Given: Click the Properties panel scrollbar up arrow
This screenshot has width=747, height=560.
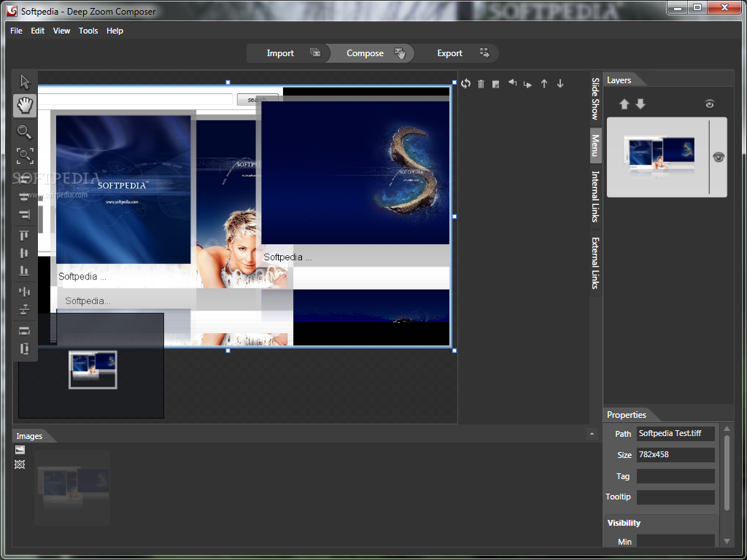Looking at the screenshot, I should (x=727, y=429).
